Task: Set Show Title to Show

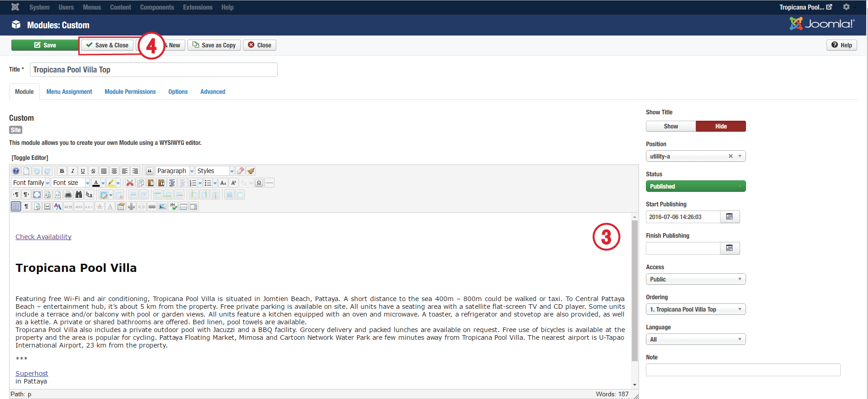Action: pos(671,126)
